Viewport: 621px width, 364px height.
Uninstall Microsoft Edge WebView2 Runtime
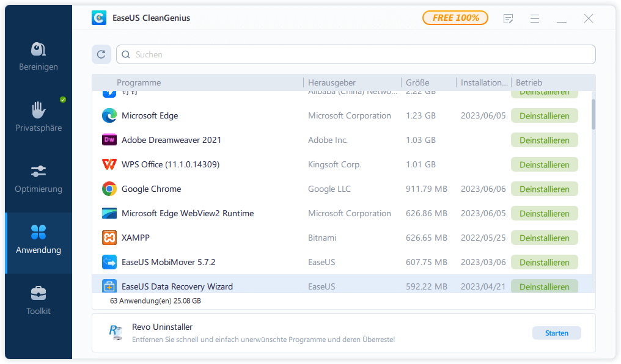(x=544, y=214)
